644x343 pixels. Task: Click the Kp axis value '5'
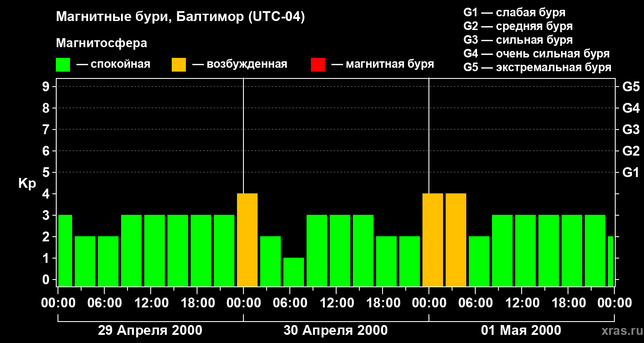(x=47, y=172)
